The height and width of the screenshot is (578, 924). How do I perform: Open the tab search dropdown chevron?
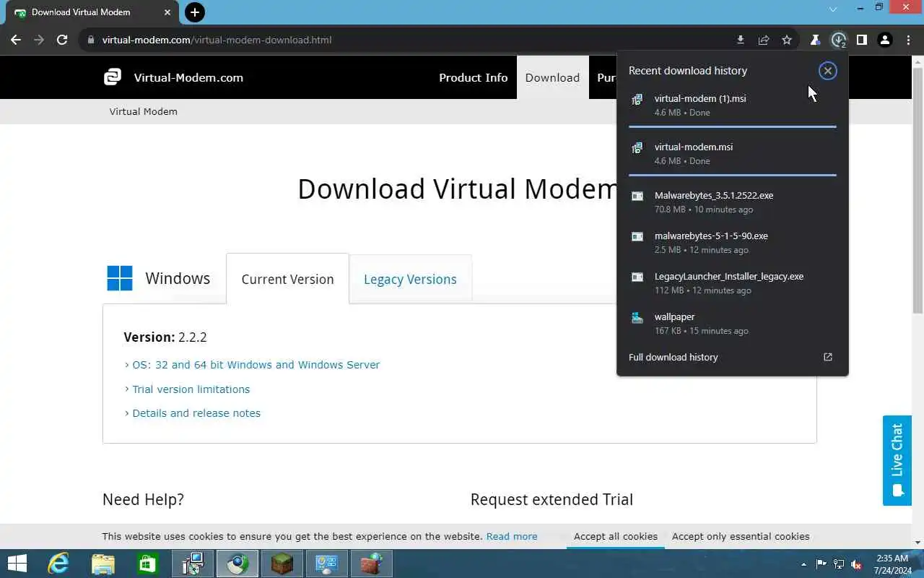coord(832,9)
